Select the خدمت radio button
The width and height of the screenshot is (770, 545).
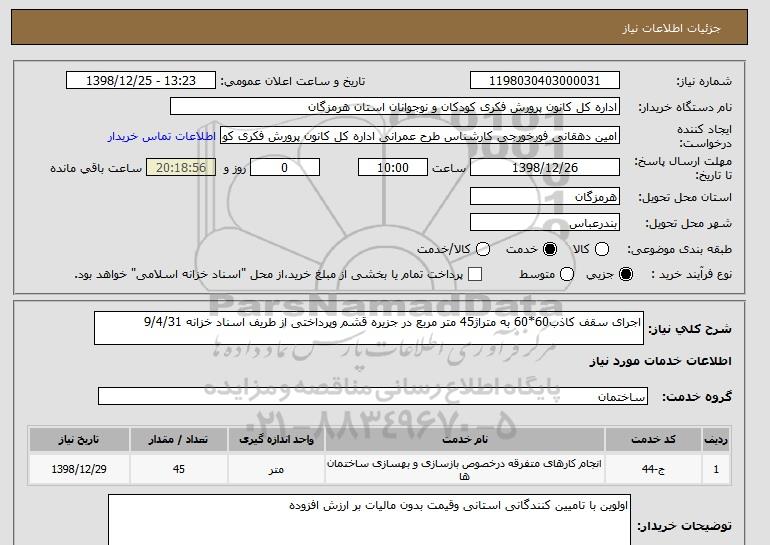550,249
